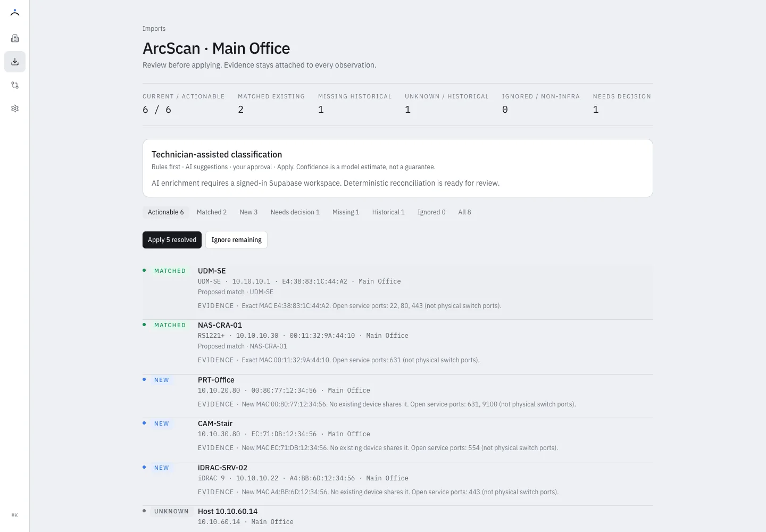Click the Technician-assisted classification heading
This screenshot has height=532, width=766.
pos(217,154)
